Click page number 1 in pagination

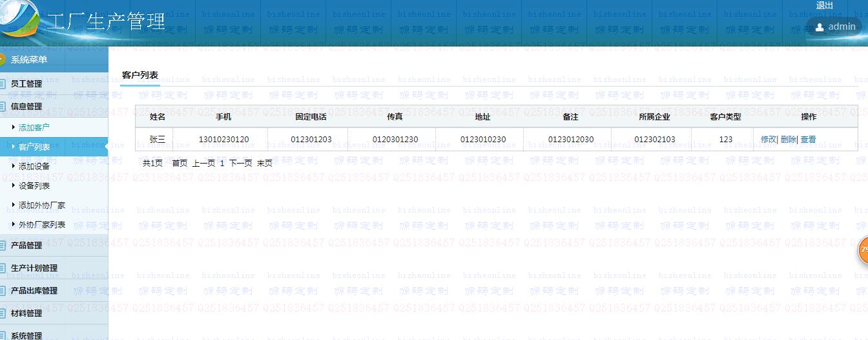click(x=222, y=163)
